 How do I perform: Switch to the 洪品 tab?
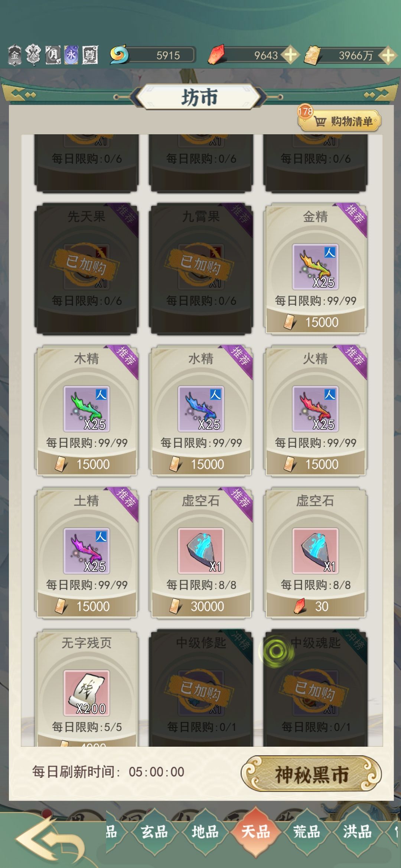357,831
